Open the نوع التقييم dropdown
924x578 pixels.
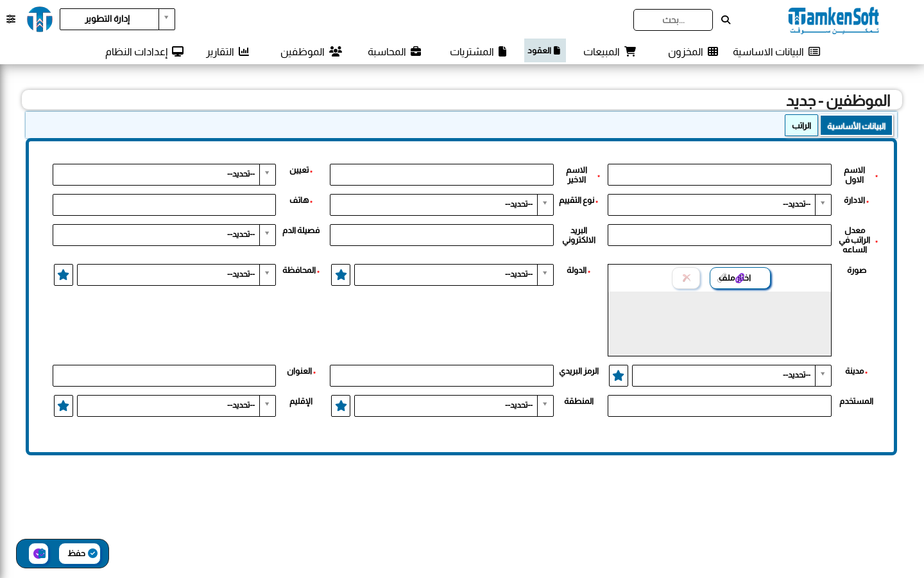[441, 205]
